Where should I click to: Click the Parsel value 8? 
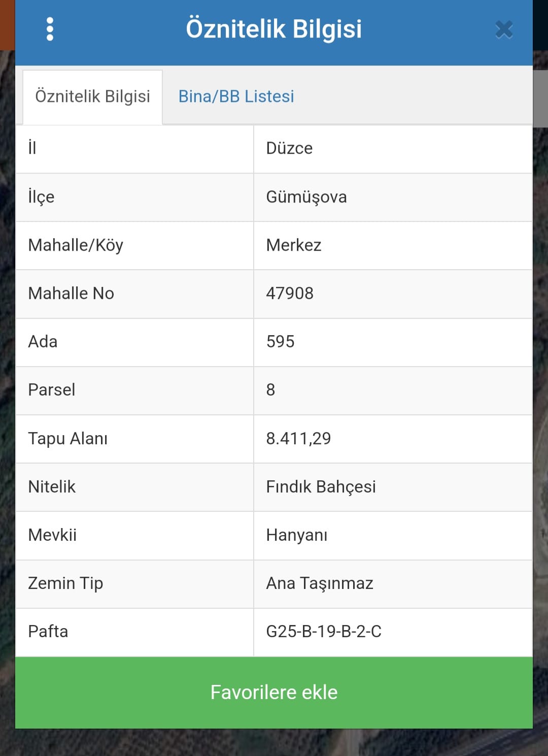270,390
